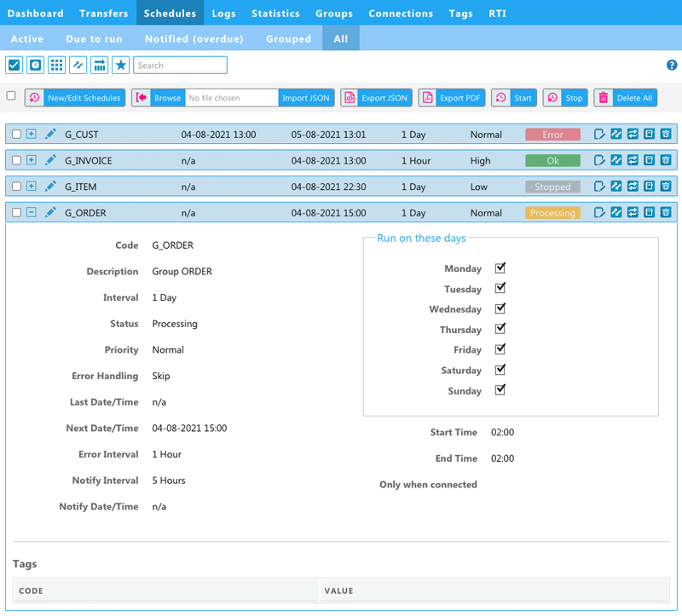Toggle the Sunday checkbox
682x616 pixels.
(500, 389)
